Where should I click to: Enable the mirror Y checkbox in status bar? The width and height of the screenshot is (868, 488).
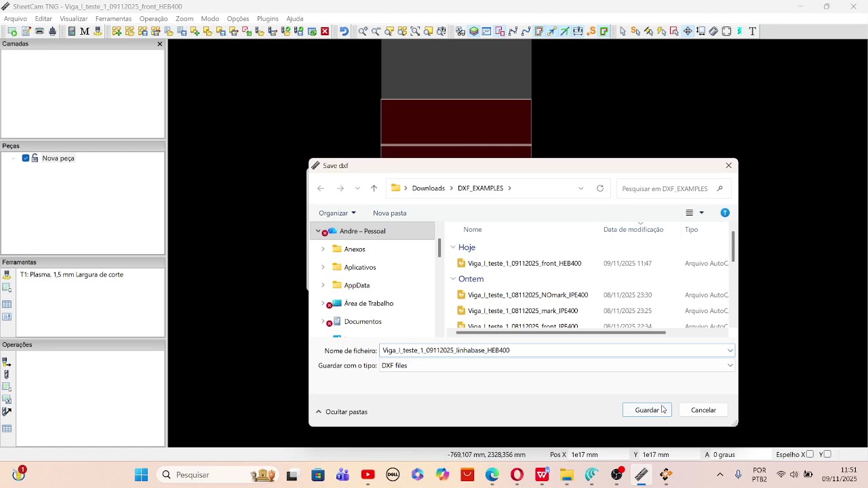pos(827,454)
